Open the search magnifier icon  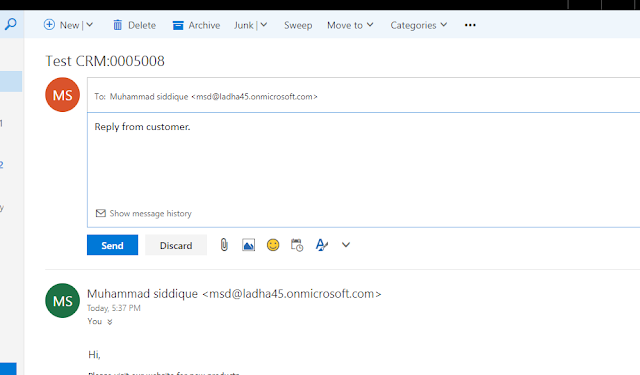point(11,24)
